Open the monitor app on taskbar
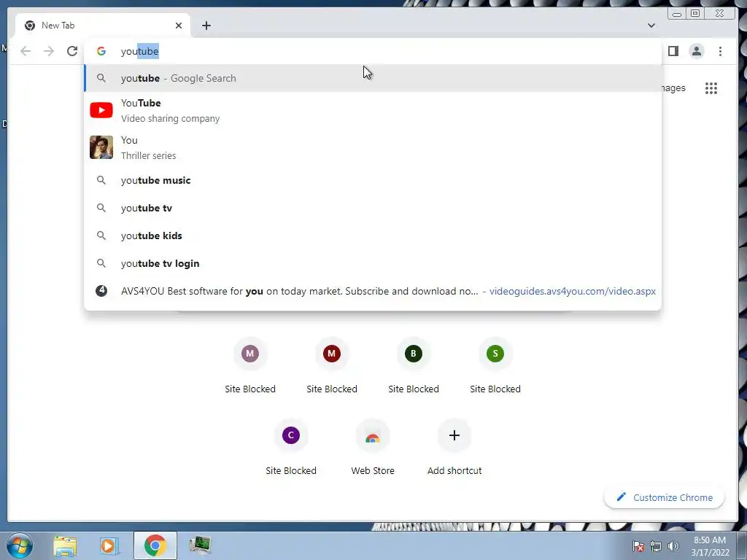This screenshot has height=560, width=747. [200, 545]
